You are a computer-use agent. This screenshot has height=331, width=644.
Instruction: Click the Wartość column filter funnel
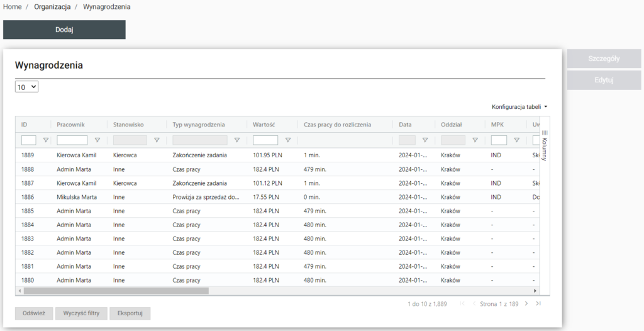288,140
